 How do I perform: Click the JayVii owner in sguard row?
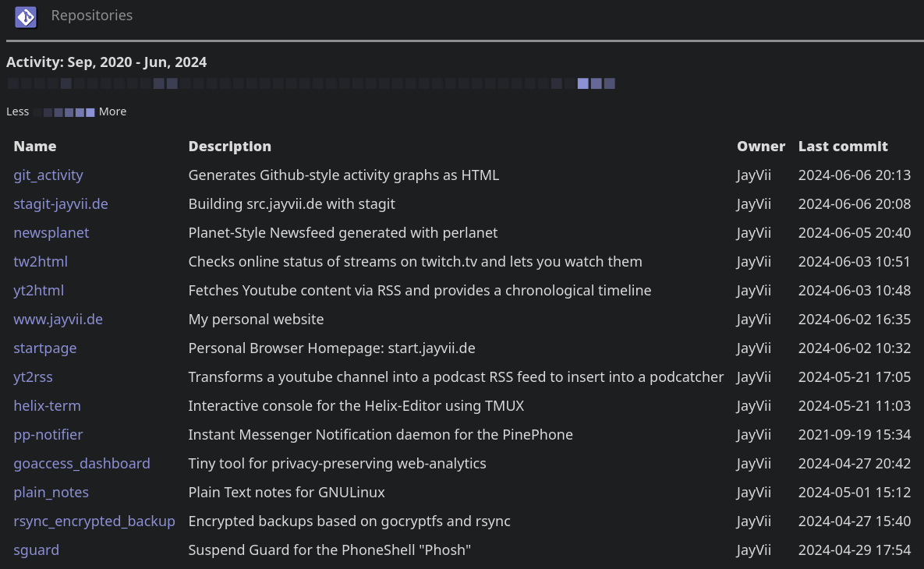point(754,550)
